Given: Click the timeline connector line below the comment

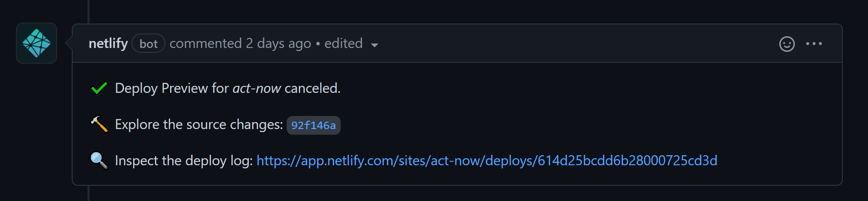Looking at the screenshot, I should [x=89, y=193].
